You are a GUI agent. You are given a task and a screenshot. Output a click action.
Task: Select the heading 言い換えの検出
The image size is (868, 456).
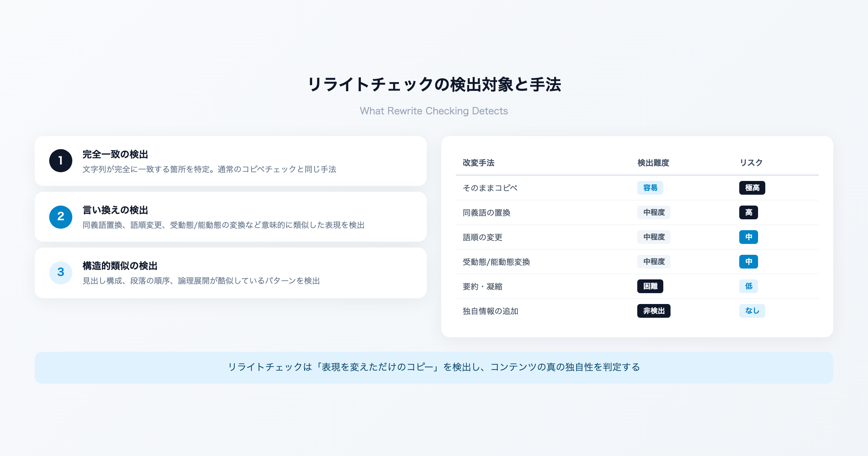pos(115,210)
